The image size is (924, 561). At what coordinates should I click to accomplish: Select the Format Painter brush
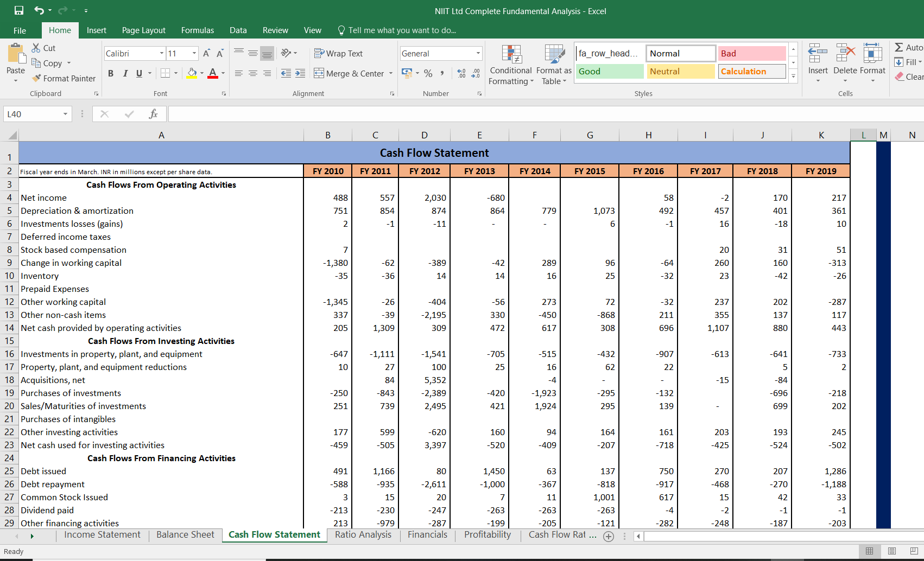pyautogui.click(x=36, y=78)
